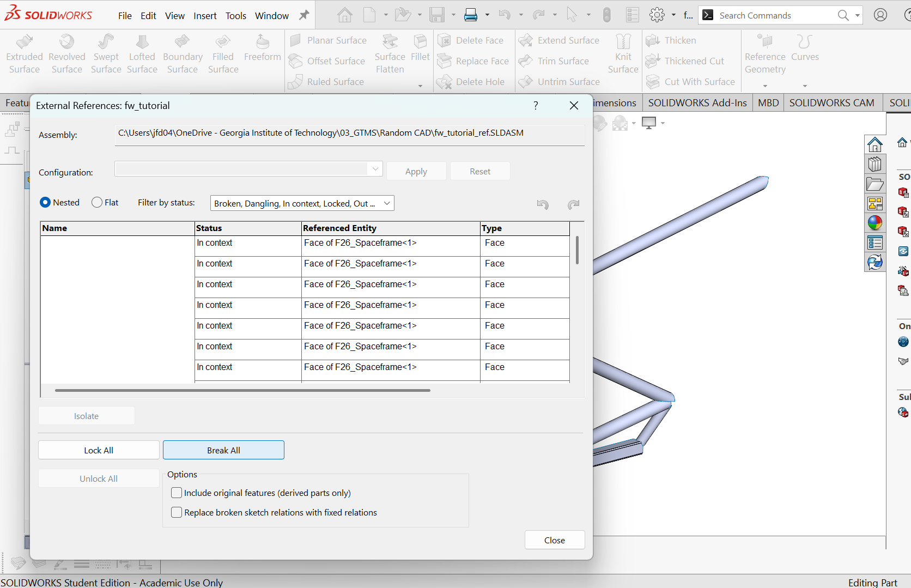Expand the Search Commands dropdown arrow
Image resolution: width=911 pixels, height=588 pixels.
[x=858, y=16]
